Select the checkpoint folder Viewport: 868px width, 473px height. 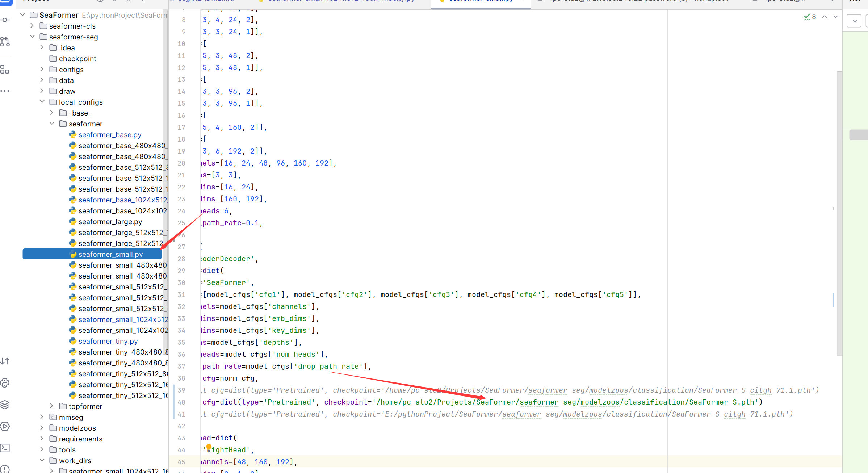(x=77, y=59)
